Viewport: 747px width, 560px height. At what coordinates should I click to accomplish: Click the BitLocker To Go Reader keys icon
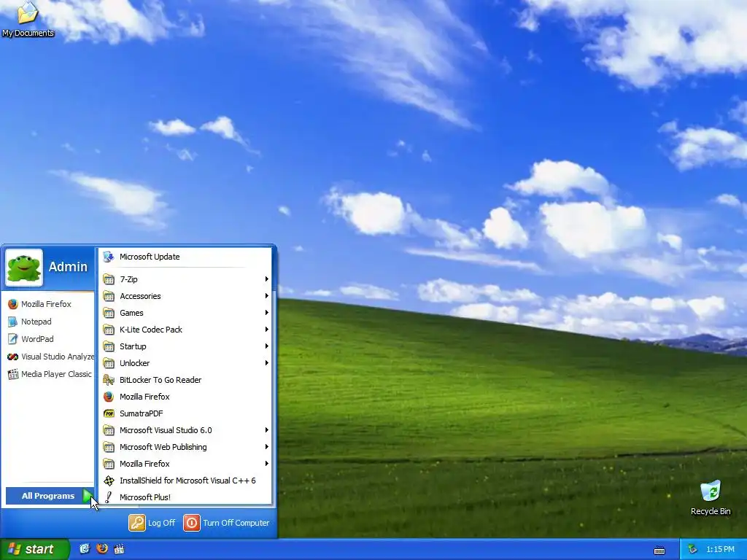click(x=109, y=380)
